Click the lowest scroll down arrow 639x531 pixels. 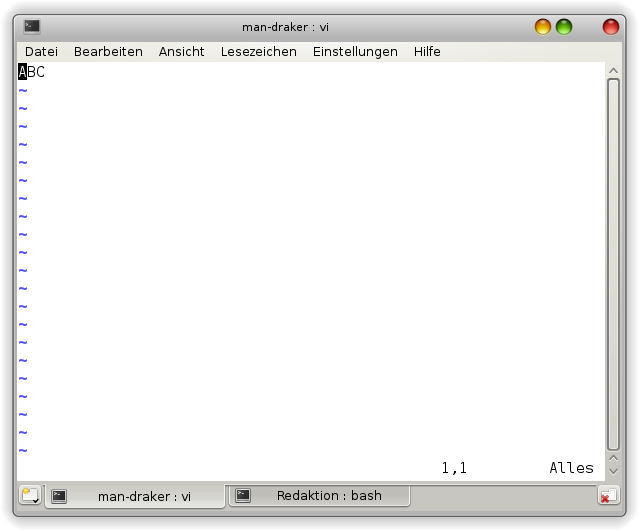[613, 472]
